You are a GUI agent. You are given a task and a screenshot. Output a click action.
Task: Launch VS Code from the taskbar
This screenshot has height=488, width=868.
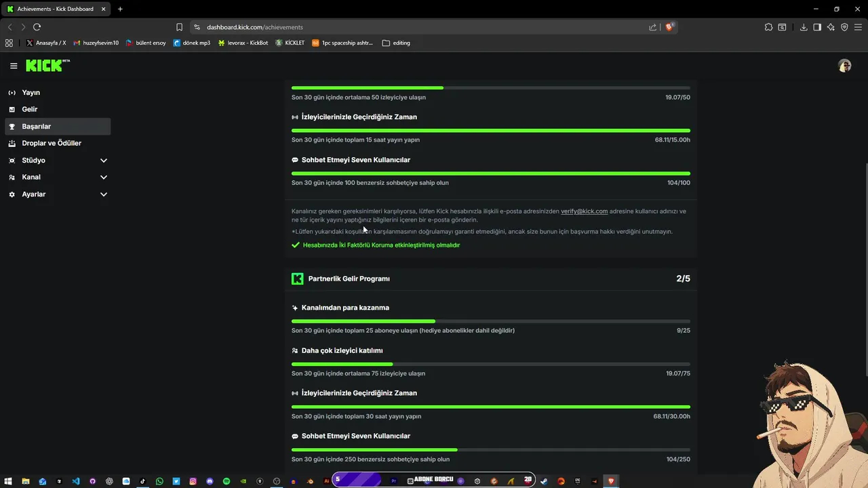(76, 481)
